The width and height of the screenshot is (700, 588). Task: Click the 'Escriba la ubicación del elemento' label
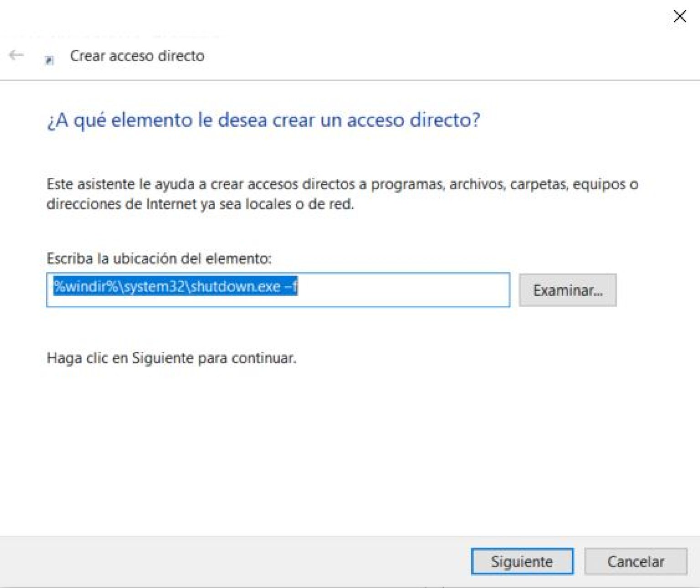160,258
